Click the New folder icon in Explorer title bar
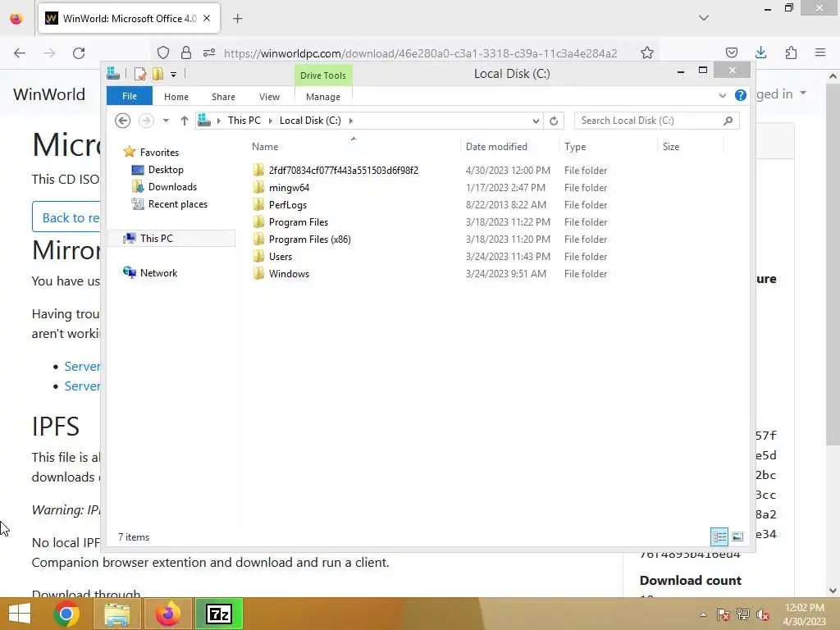Screen dimensions: 840x630 [157, 74]
